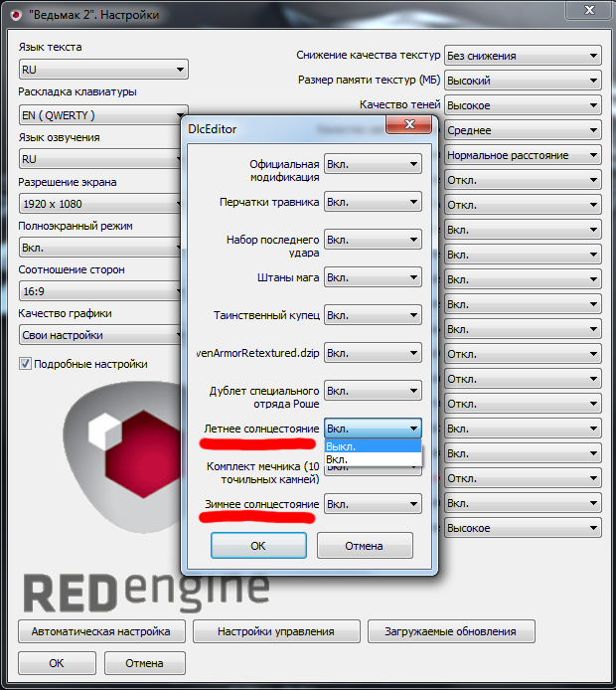The height and width of the screenshot is (690, 616).
Task: Open the Штаны мага dropdown
Action: pyautogui.click(x=373, y=277)
